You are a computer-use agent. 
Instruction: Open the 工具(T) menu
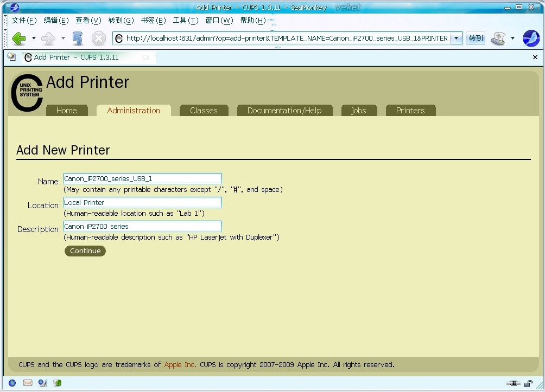pos(186,21)
